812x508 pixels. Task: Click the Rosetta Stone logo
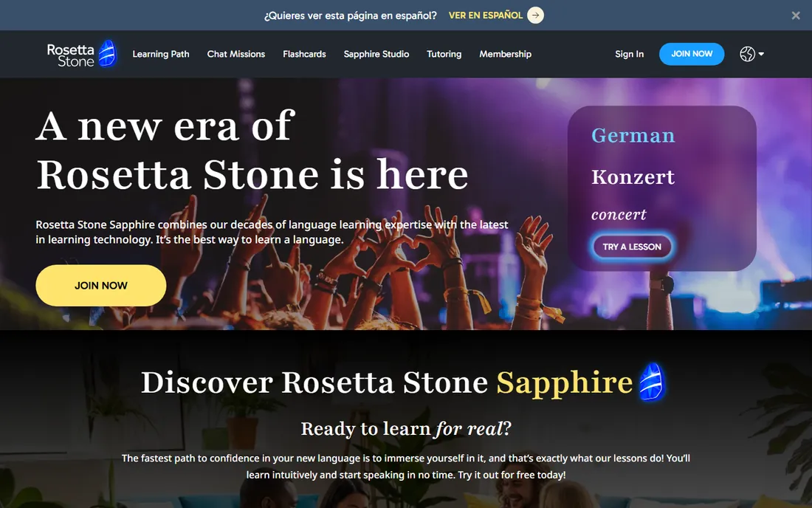[82, 54]
